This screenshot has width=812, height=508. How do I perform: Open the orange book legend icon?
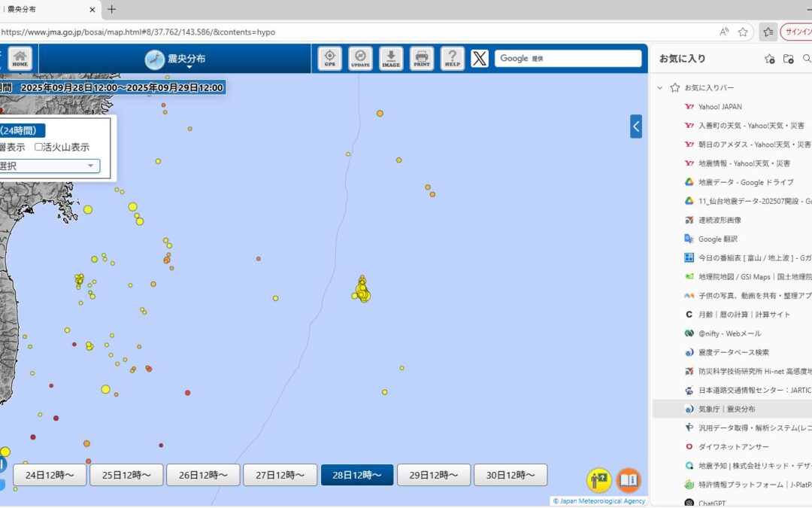pos(629,479)
